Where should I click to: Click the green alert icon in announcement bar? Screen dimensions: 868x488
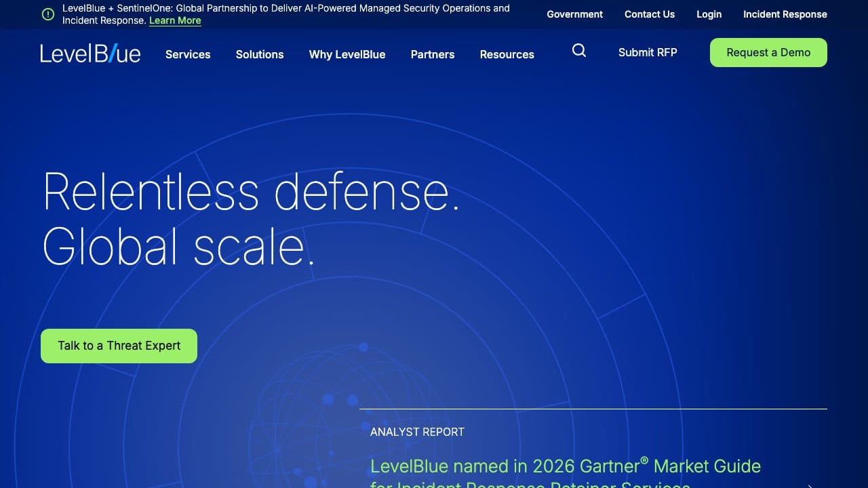[48, 14]
